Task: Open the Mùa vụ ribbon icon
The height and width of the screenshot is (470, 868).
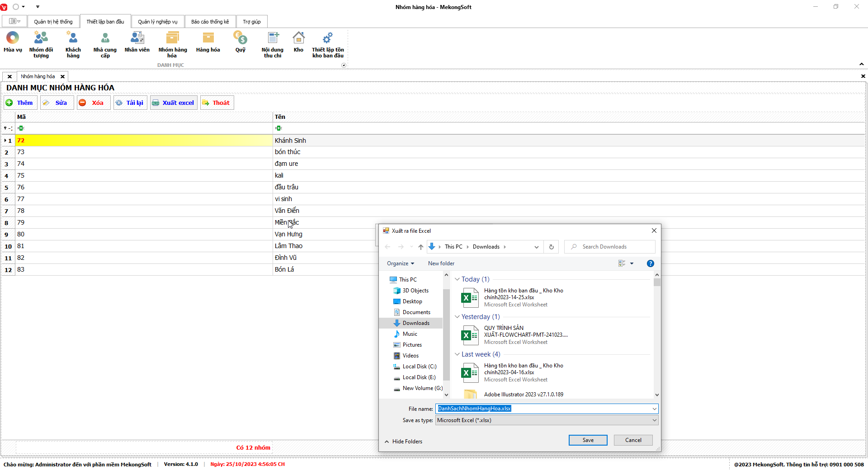Action: (13, 42)
